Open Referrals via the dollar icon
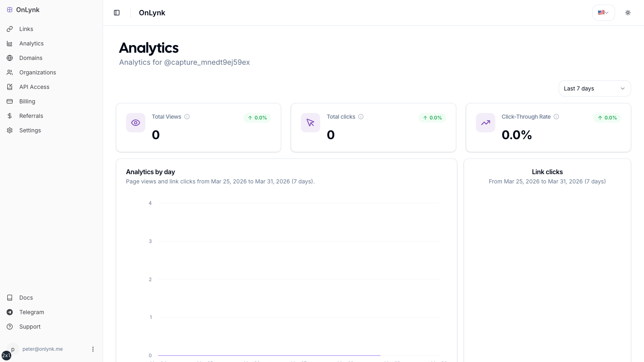Image resolution: width=644 pixels, height=362 pixels. point(10,115)
